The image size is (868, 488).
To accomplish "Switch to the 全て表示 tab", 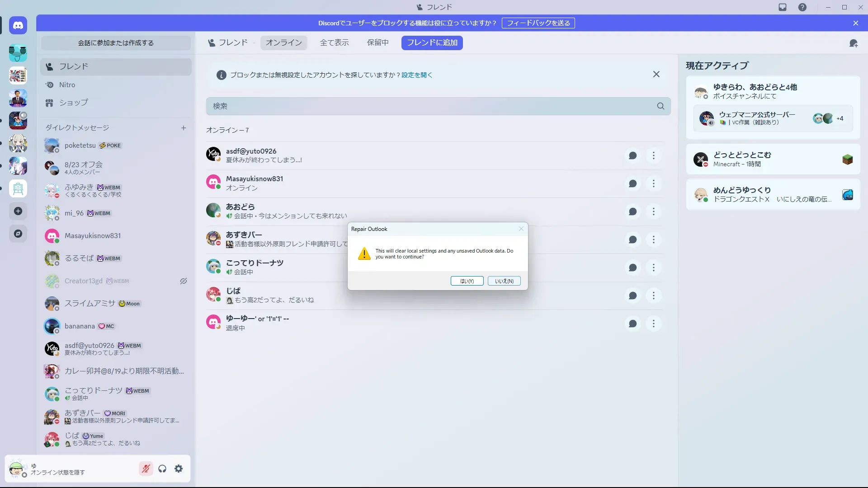I will pyautogui.click(x=334, y=43).
